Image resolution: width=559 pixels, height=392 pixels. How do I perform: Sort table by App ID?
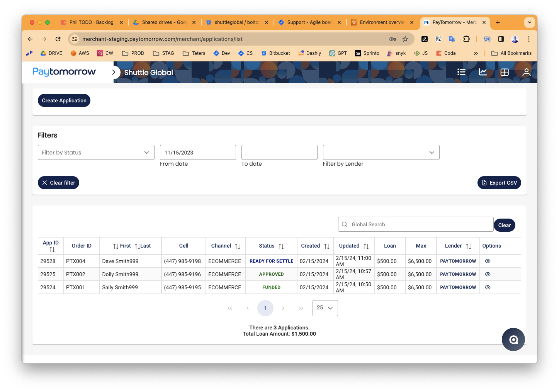52,250
